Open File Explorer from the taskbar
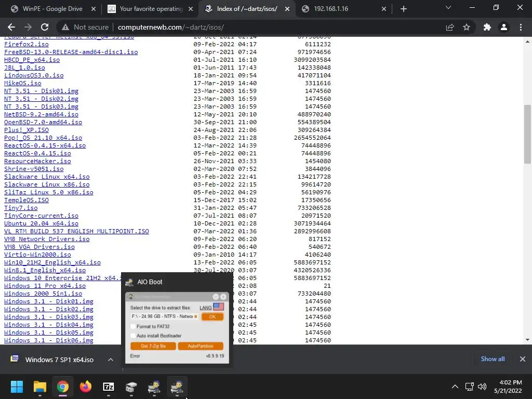 (39, 387)
